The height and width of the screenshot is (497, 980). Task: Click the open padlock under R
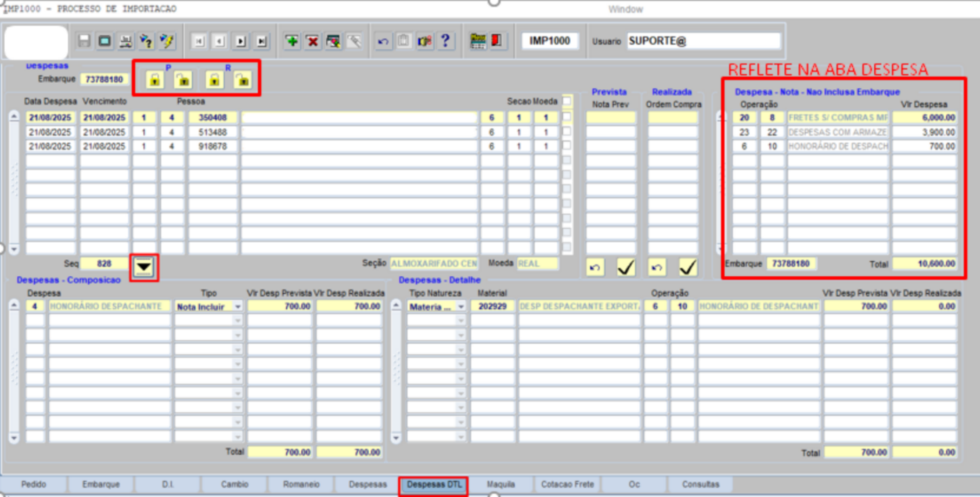click(243, 80)
